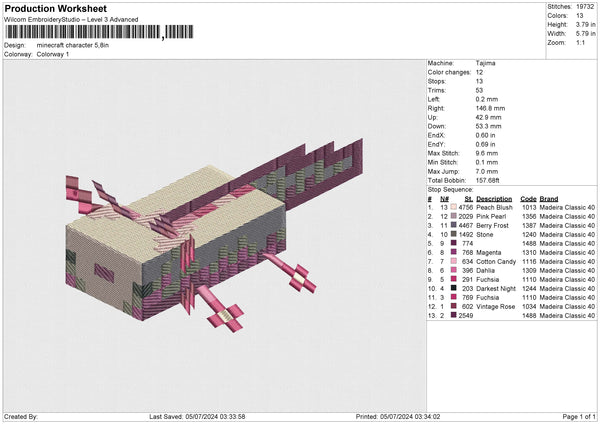Click the 'Peach Blush' description text
Viewport: 600px width, 424px height.
[494, 207]
